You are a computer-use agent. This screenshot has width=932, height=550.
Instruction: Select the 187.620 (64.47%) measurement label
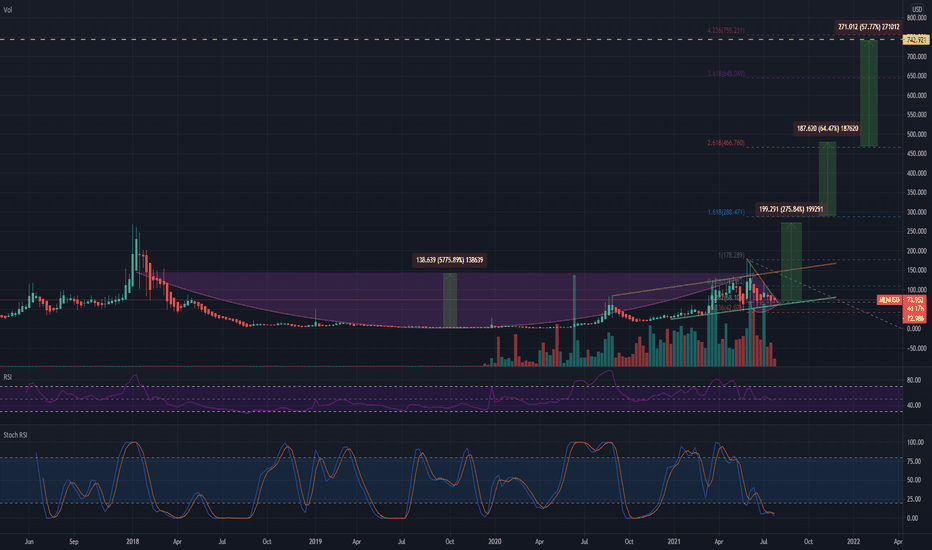pyautogui.click(x=827, y=128)
